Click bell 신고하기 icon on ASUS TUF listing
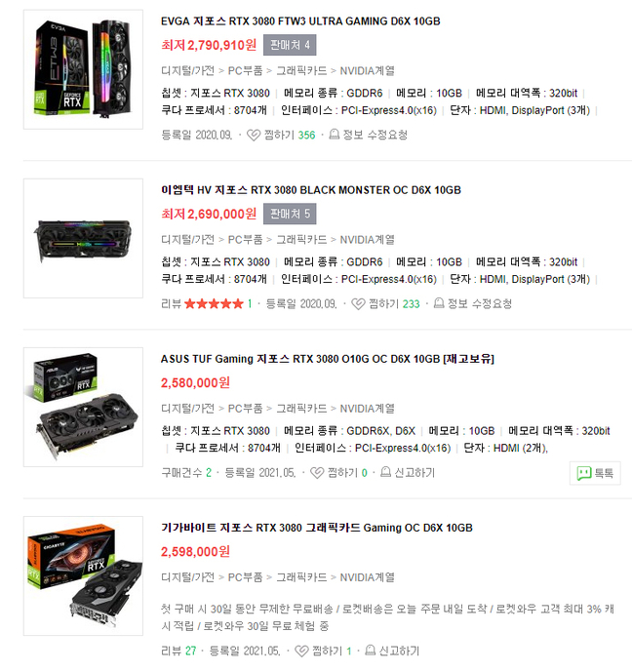This screenshot has height=672, width=632. pyautogui.click(x=386, y=472)
